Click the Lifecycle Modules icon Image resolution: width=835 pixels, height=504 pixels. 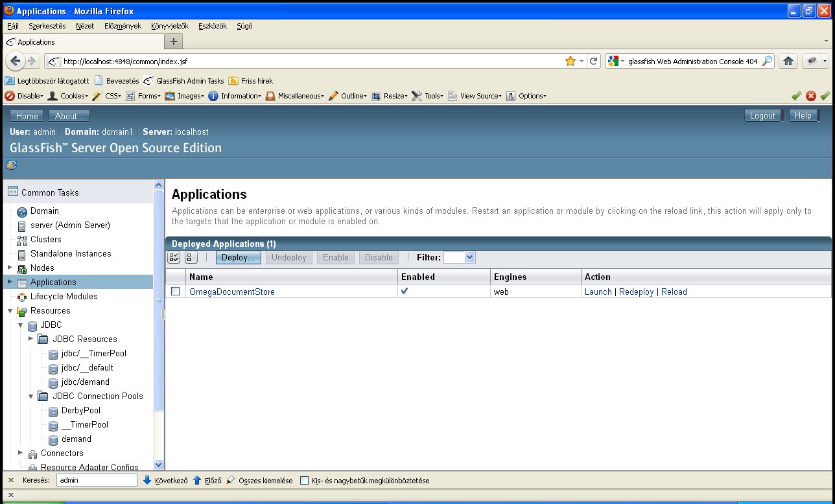(x=22, y=297)
